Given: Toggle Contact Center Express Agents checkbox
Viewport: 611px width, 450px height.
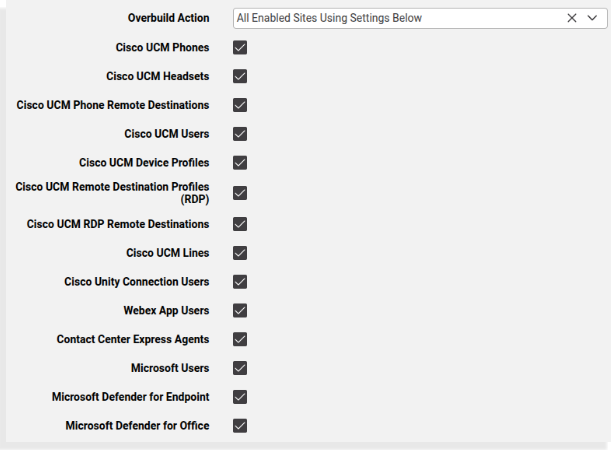Looking at the screenshot, I should pyautogui.click(x=240, y=340).
